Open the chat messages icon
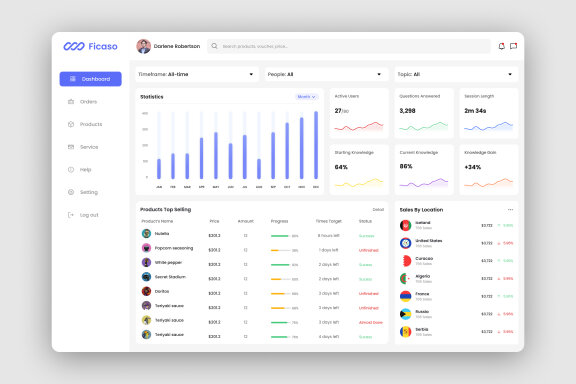Screen dimensions: 576x384 point(514,46)
